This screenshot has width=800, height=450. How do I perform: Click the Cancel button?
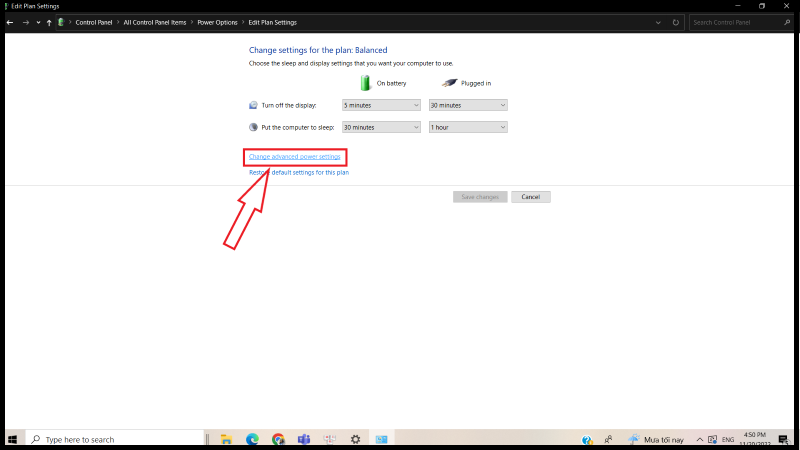pos(531,197)
